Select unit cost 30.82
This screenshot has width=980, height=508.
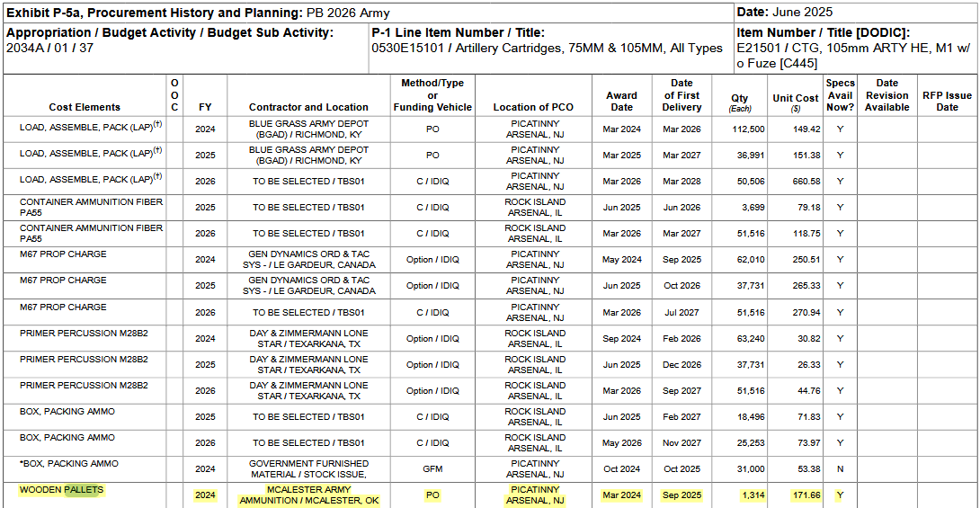pyautogui.click(x=809, y=339)
